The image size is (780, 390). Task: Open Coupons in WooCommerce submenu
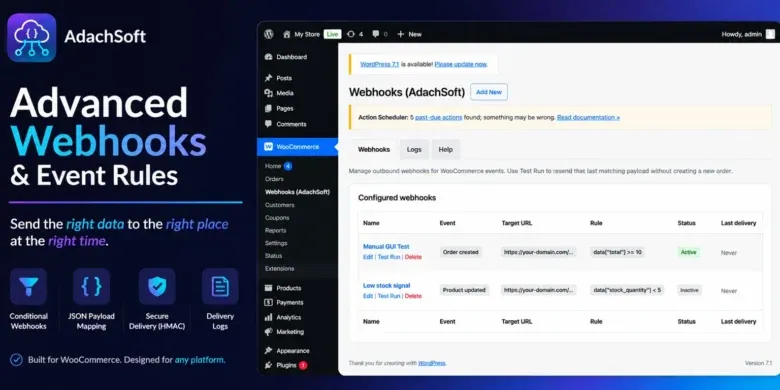277,218
